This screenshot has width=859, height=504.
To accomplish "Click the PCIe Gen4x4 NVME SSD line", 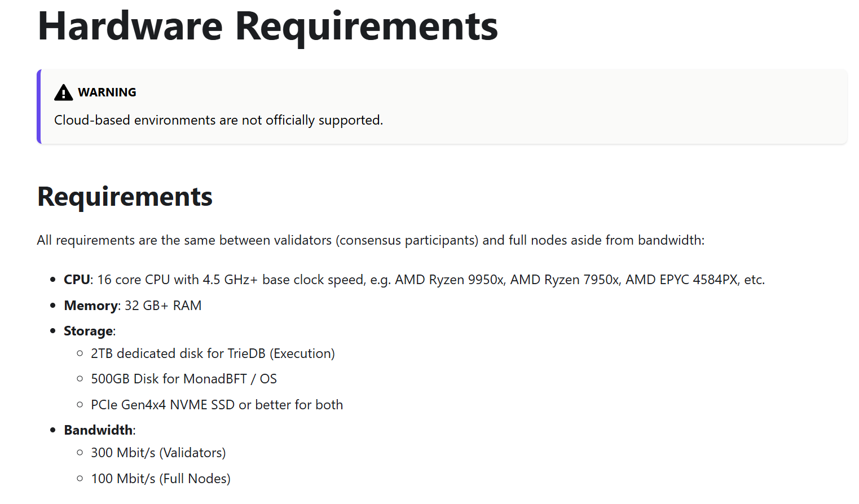I will [217, 405].
